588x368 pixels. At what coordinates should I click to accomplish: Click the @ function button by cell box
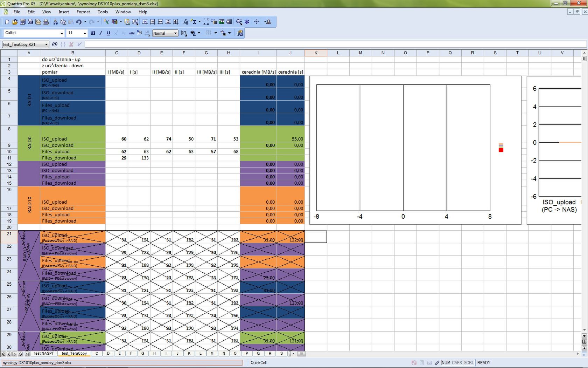click(55, 44)
